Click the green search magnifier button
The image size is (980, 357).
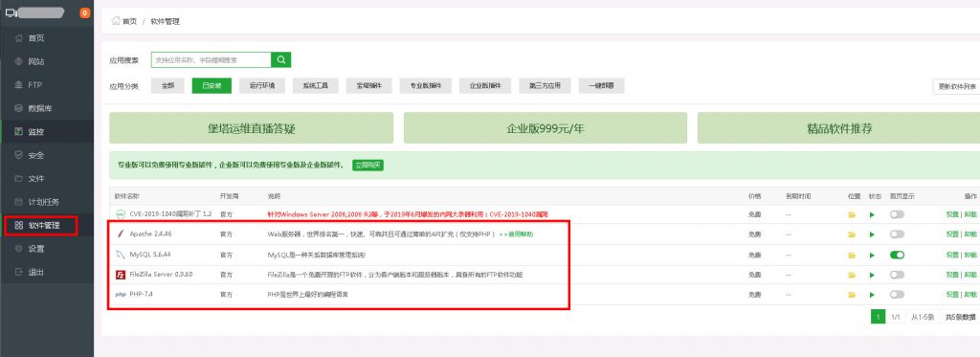tap(280, 60)
